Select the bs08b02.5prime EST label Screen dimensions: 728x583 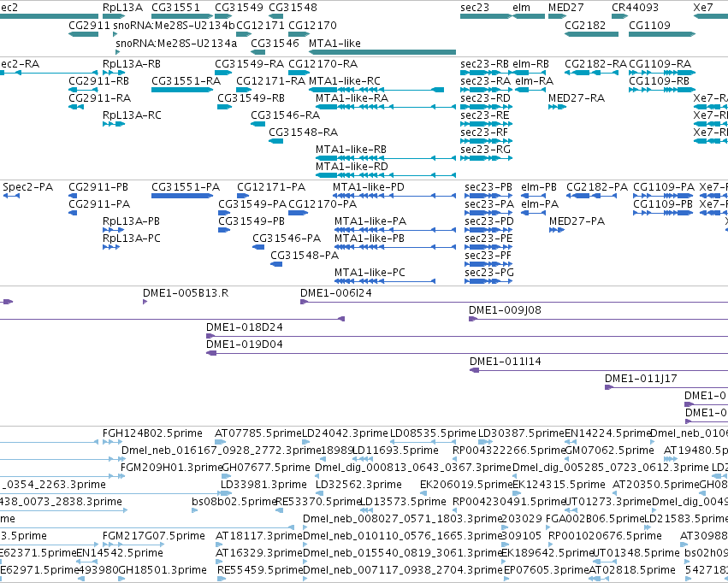click(x=234, y=502)
